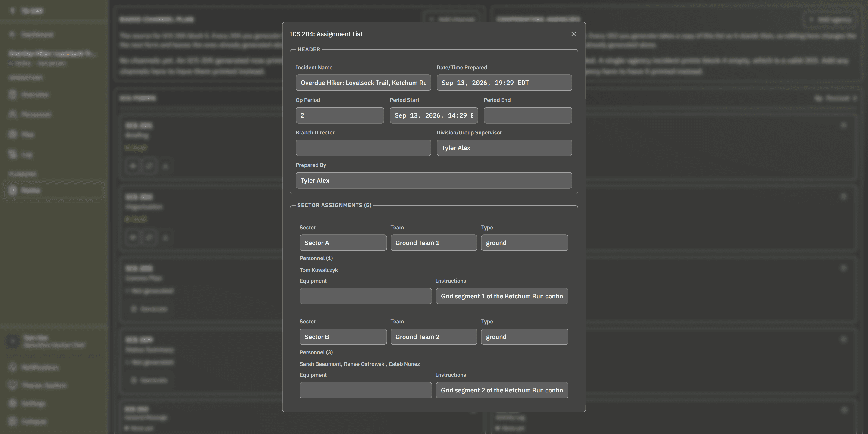
Task: Click the Ground Team 1 field
Action: (x=434, y=243)
